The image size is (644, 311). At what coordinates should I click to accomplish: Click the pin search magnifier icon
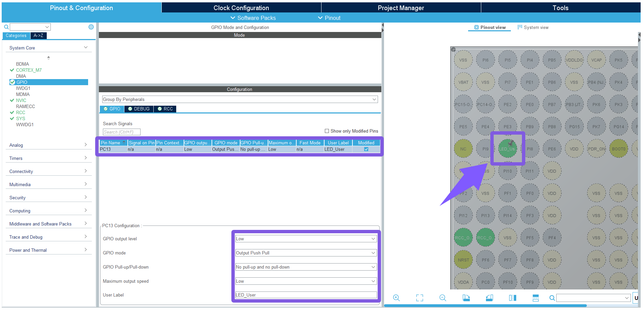552,298
